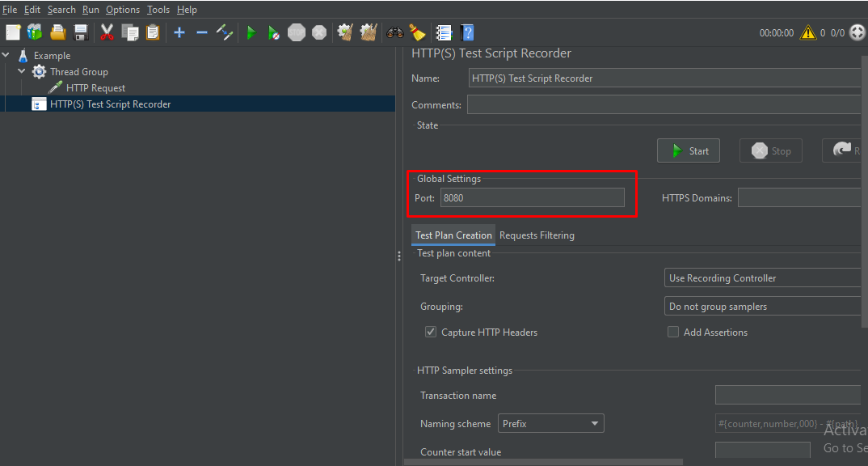Open the File menu
Viewport: 868px width, 466px height.
[10, 10]
